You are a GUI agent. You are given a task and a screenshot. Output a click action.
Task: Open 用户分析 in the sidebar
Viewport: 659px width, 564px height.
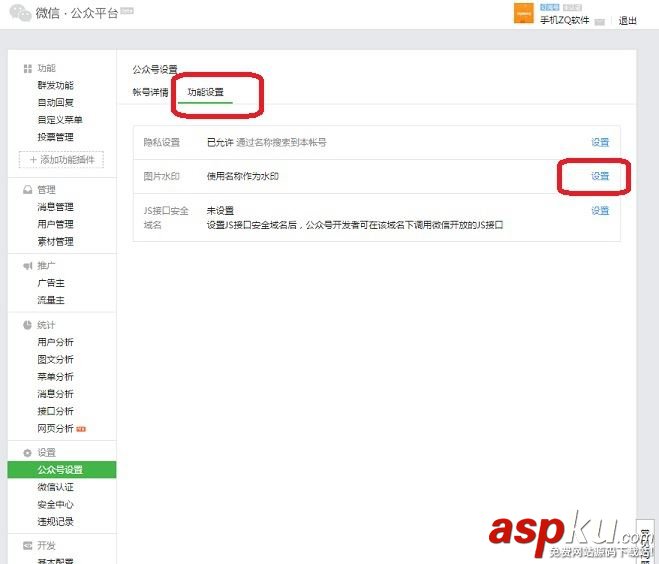tap(55, 342)
